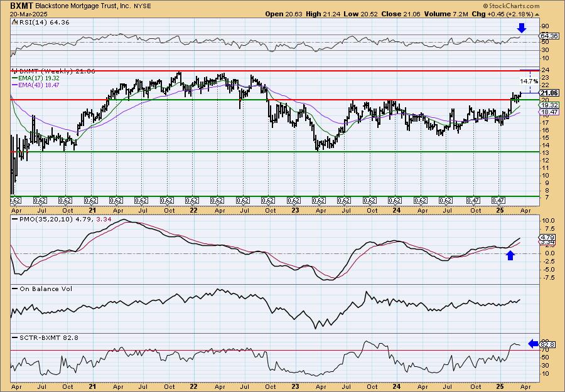Click the up-triangle icon after Chg
The width and height of the screenshot is (565, 392).
[x=537, y=14]
